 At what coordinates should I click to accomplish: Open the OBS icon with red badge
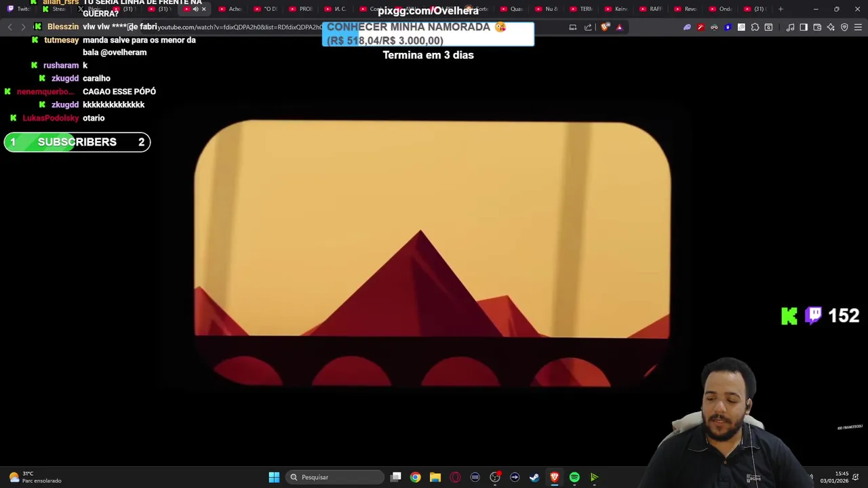(495, 477)
